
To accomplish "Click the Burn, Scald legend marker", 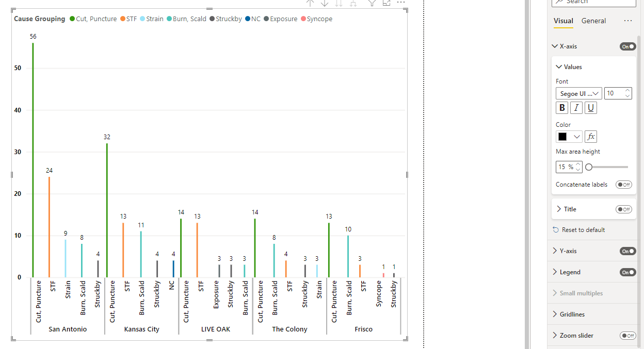I will 169,19.
